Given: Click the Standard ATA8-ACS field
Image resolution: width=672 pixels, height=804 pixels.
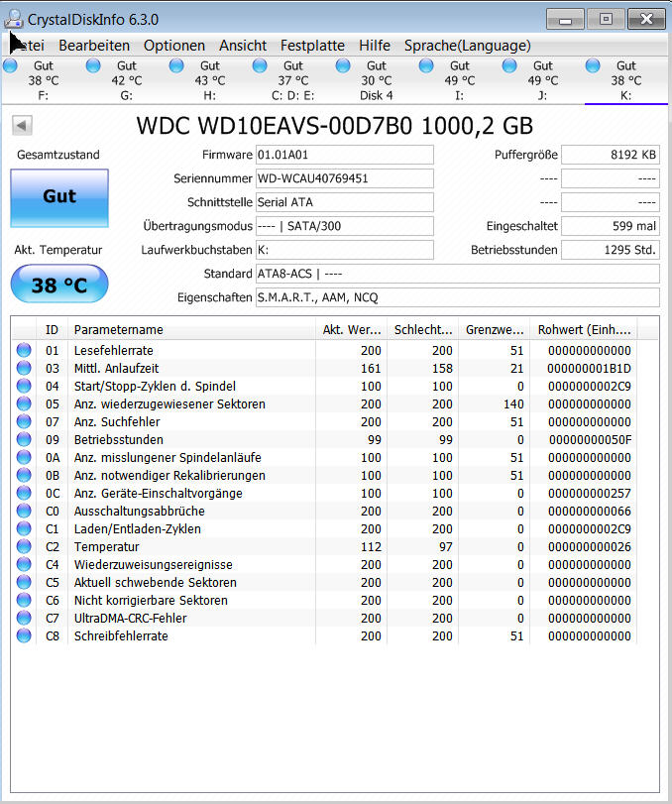Looking at the screenshot, I should [x=457, y=274].
